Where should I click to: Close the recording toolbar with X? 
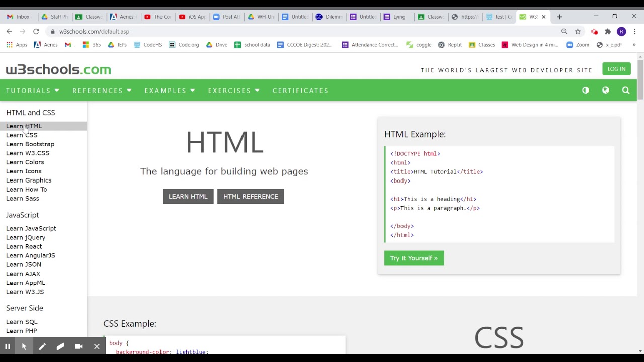(x=97, y=346)
